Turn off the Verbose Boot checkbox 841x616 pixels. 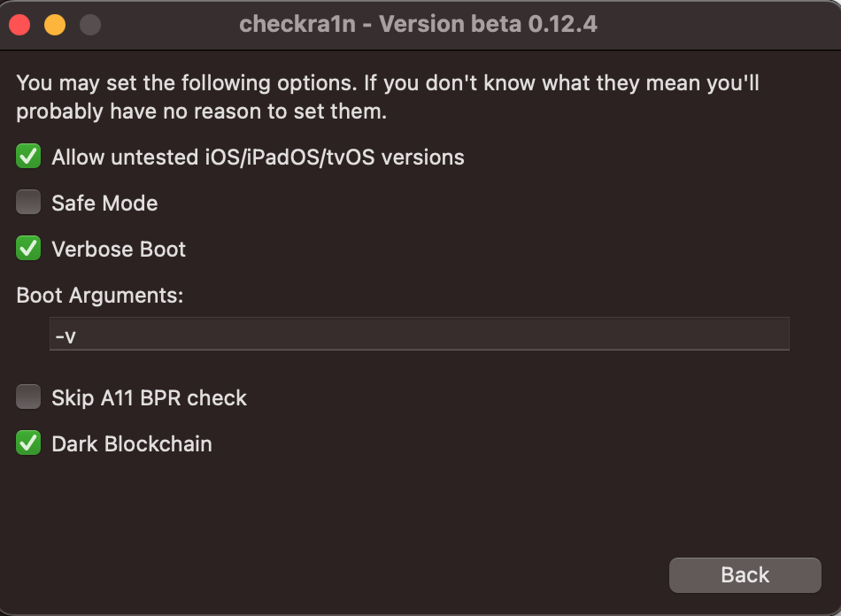(x=28, y=250)
